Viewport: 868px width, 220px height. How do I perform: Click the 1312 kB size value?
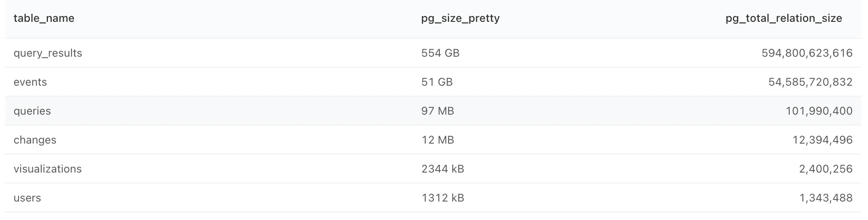[x=443, y=198]
